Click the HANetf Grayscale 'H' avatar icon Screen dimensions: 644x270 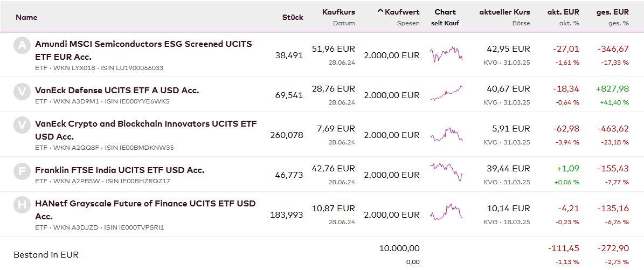pos(22,205)
